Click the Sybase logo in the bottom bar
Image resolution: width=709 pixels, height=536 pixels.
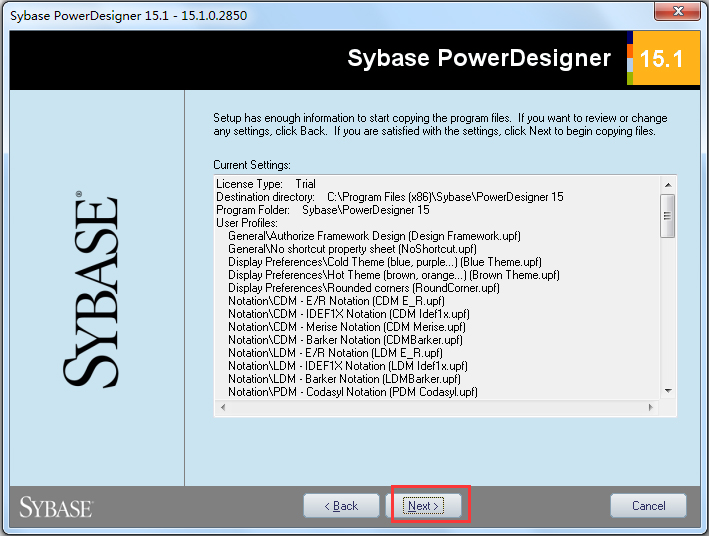click(56, 506)
